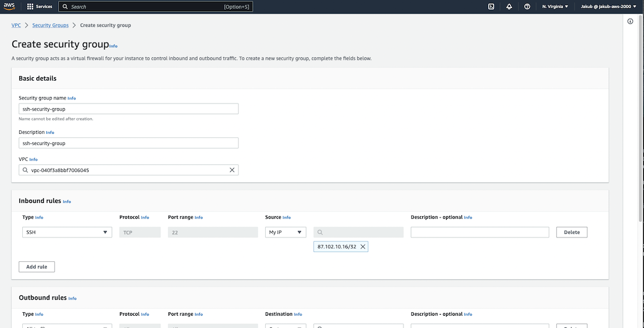Viewport: 644px width, 328px height.
Task: Open Info link next to Inbound rules
Action: (67, 202)
